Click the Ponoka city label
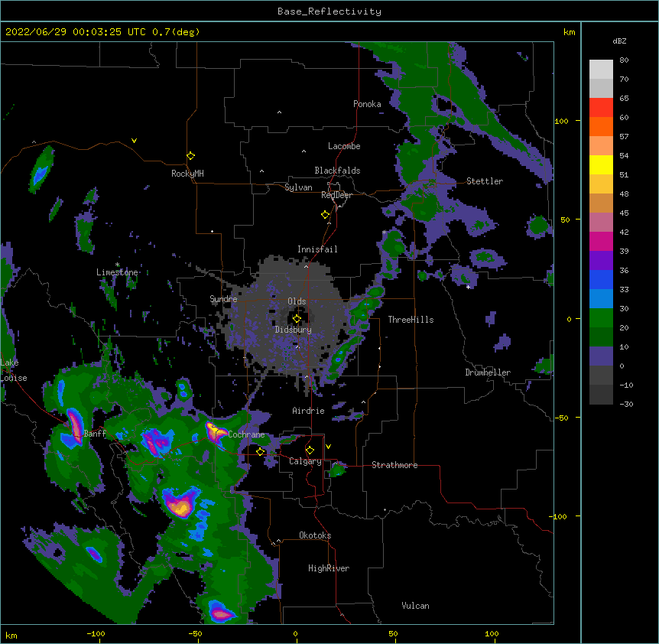Viewport: 659px width, 644px height. pyautogui.click(x=367, y=104)
